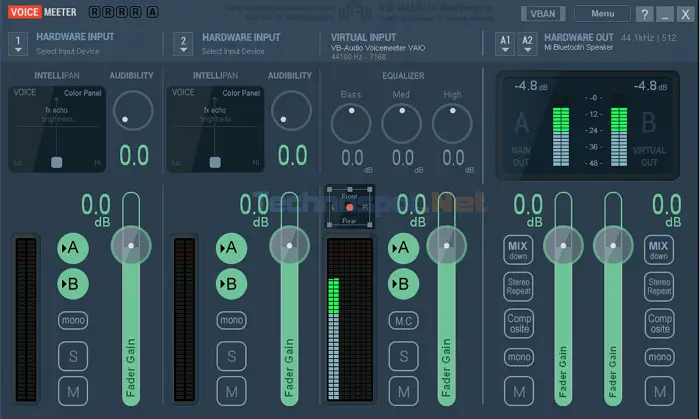This screenshot has height=419, width=700.
Task: Click the Hardware Input 2 fader gain knob
Action: pyautogui.click(x=289, y=245)
